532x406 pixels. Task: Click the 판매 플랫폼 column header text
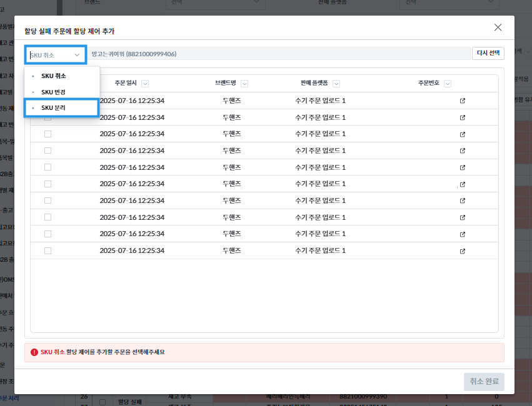(314, 83)
